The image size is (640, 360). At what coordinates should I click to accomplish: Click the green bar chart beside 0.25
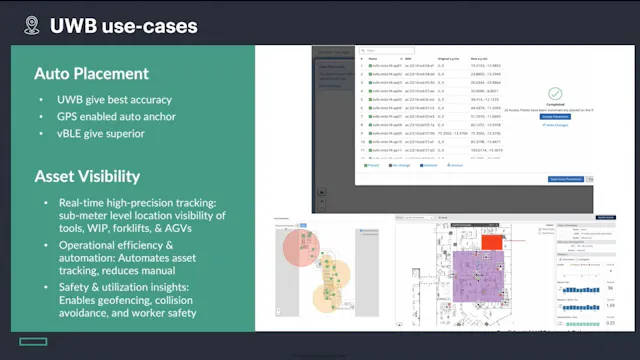click(x=583, y=324)
